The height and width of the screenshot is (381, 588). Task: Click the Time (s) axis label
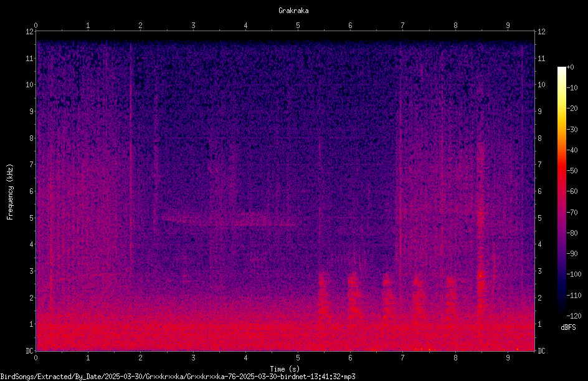(285, 369)
